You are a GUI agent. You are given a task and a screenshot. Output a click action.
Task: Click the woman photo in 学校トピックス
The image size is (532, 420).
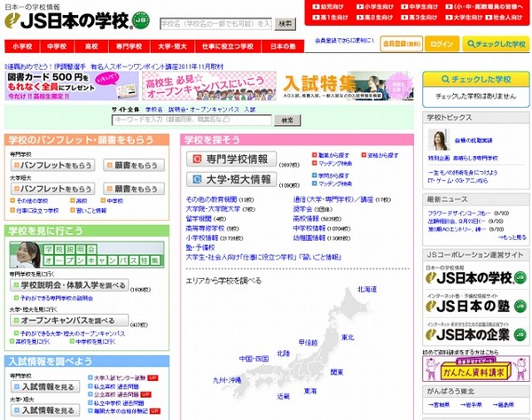[439, 140]
